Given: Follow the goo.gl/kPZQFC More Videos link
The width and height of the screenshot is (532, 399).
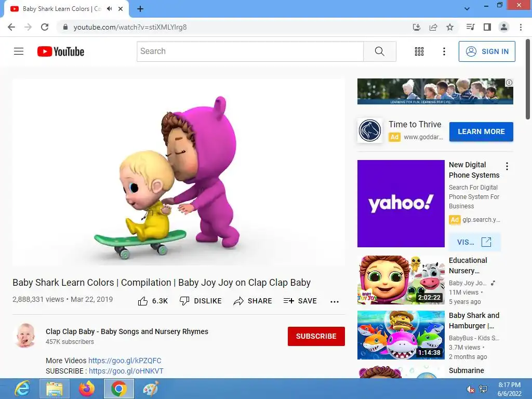Looking at the screenshot, I should [x=125, y=361].
